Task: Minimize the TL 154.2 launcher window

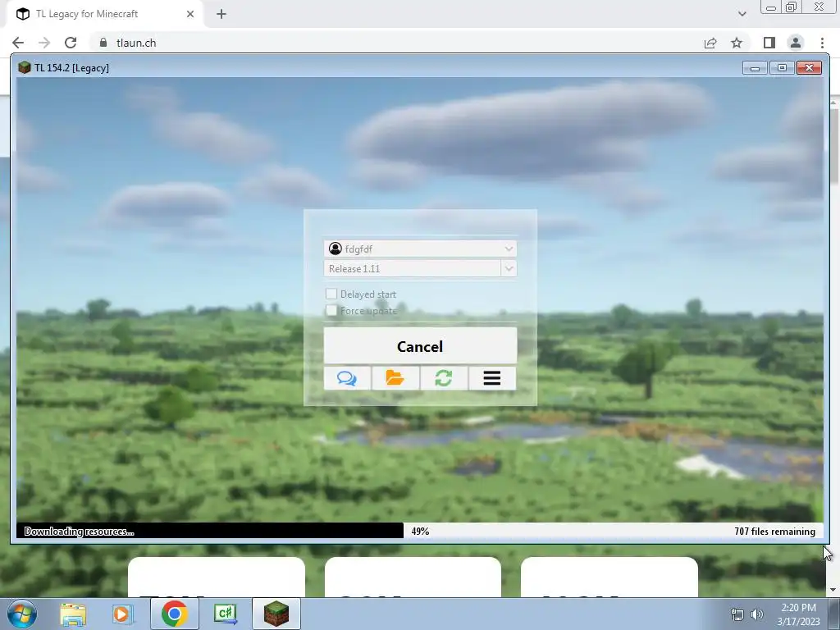Action: tap(756, 68)
